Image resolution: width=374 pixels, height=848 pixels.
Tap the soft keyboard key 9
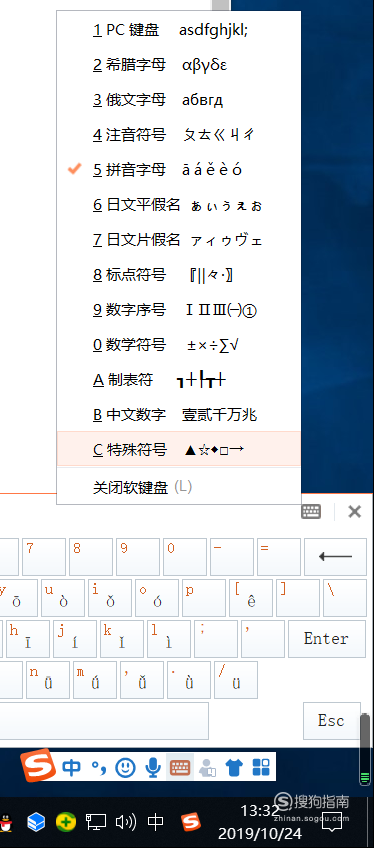click(138, 556)
